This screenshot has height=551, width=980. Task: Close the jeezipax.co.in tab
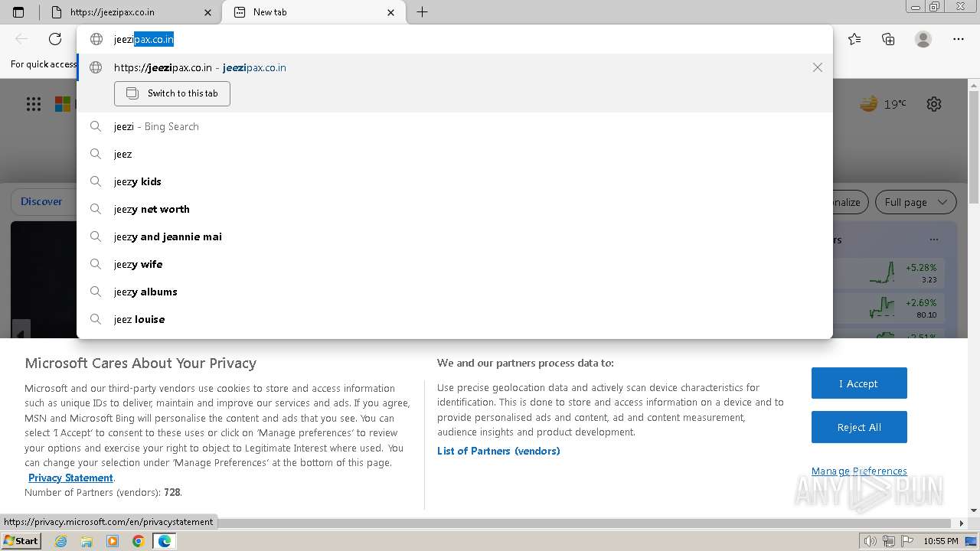[x=208, y=12]
